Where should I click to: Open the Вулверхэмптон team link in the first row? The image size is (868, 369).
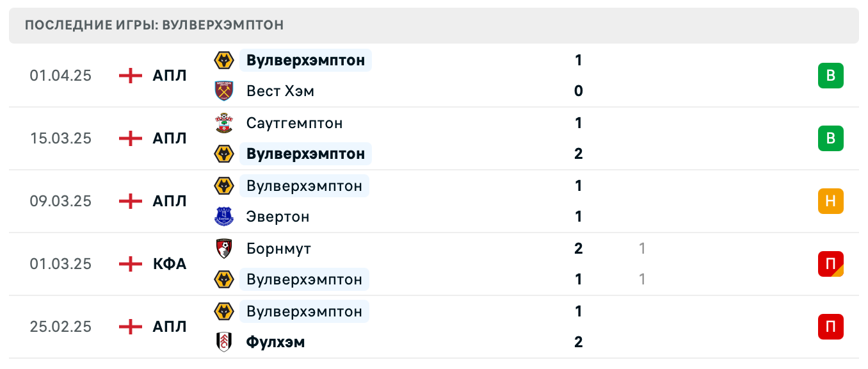[305, 60]
